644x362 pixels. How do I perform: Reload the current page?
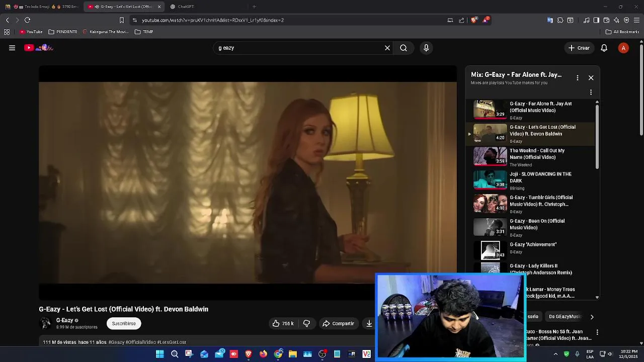[27, 20]
